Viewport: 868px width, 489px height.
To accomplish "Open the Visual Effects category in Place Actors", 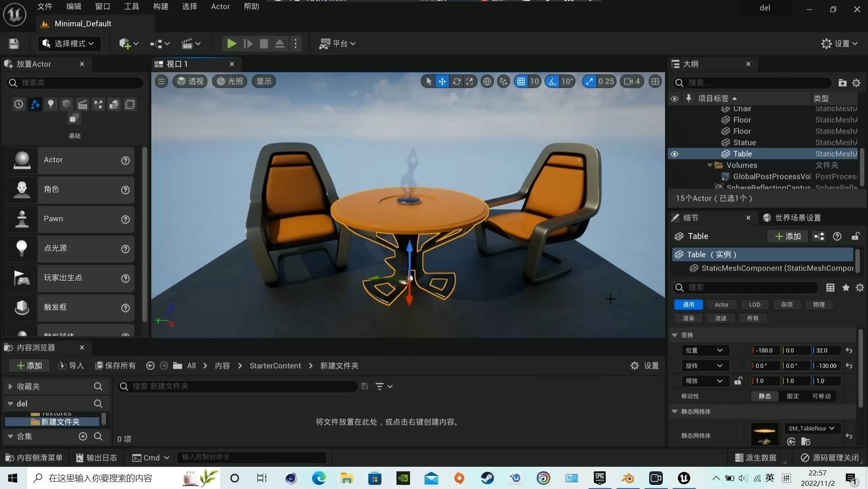I will click(x=98, y=104).
